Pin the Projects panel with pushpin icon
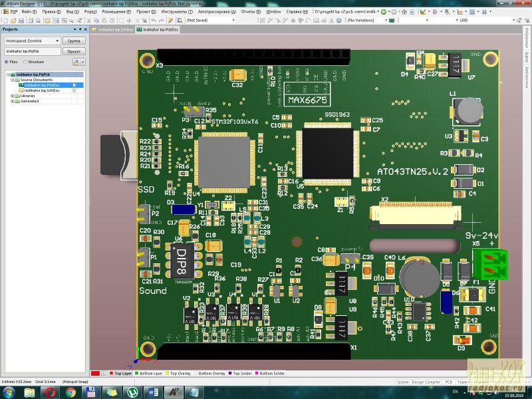Image resolution: width=532 pixels, height=399 pixels. click(x=80, y=29)
